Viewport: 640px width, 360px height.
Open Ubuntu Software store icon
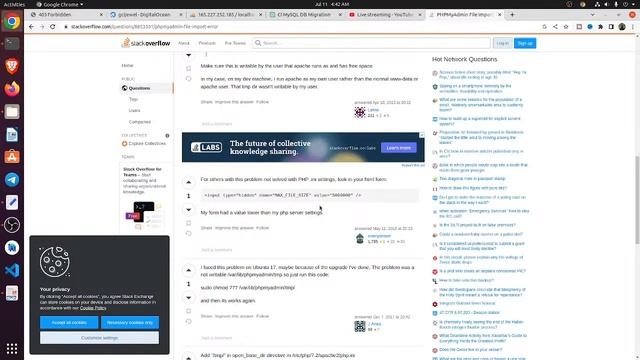tap(12, 157)
